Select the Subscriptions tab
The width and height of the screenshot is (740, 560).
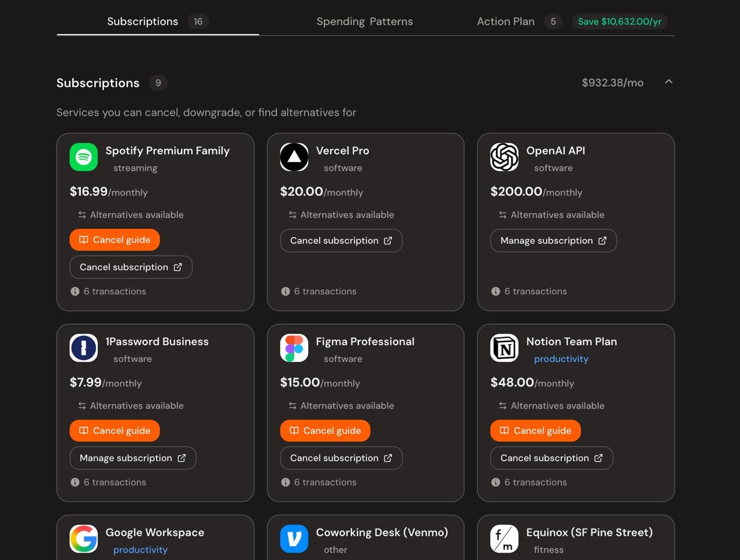point(143,21)
